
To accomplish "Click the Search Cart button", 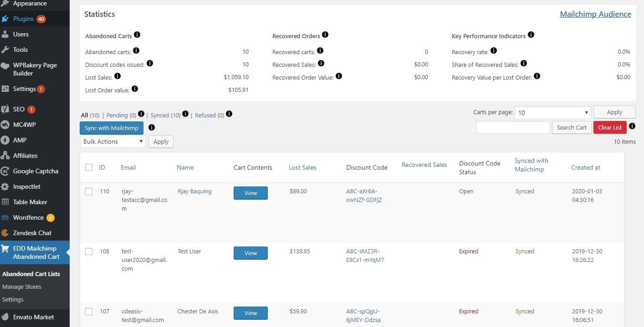I will 572,128.
